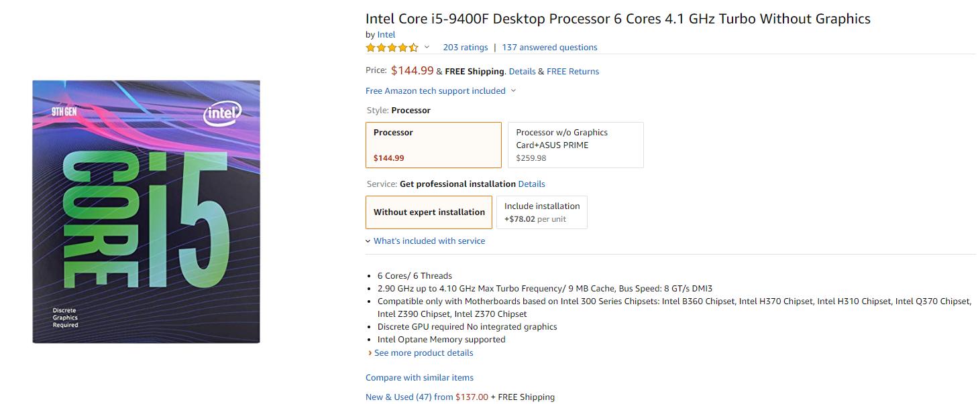Screen dimensions: 980x404
Task: Click the Intel Core i5 box image
Action: coord(146,212)
